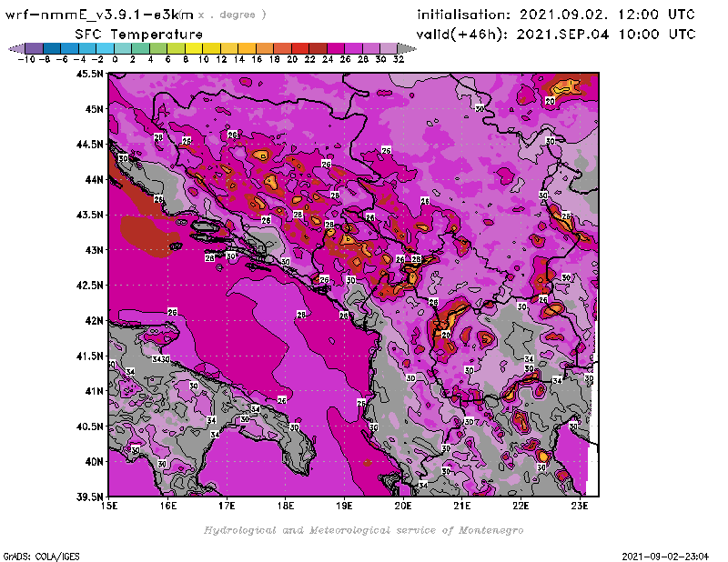Select the '42N' latitude axis label
This screenshot has width=728, height=562.
(94, 321)
